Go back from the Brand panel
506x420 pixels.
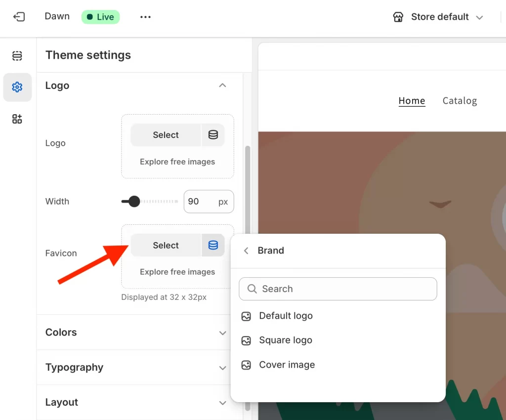click(246, 251)
